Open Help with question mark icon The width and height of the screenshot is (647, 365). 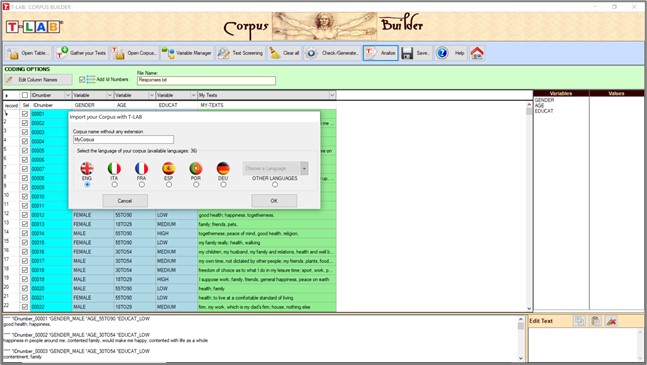point(442,53)
